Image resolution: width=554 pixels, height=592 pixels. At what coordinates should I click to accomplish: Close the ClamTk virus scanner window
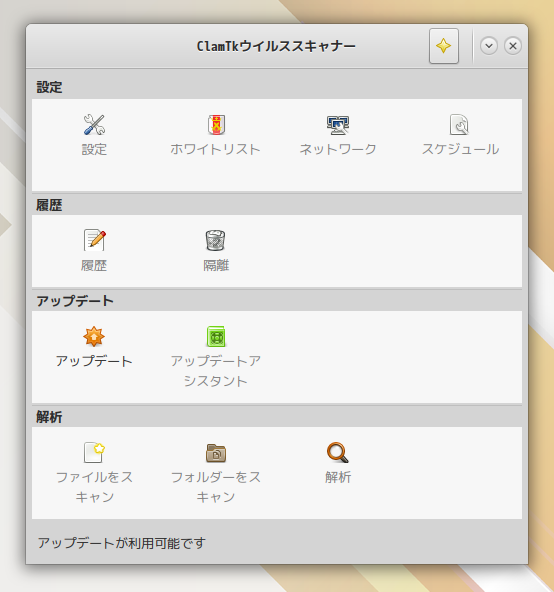point(512,46)
